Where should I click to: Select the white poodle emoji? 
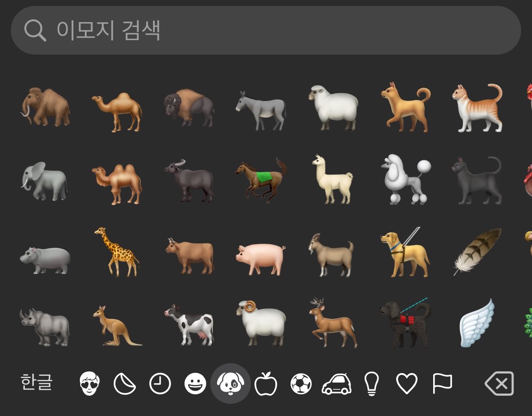point(406,179)
